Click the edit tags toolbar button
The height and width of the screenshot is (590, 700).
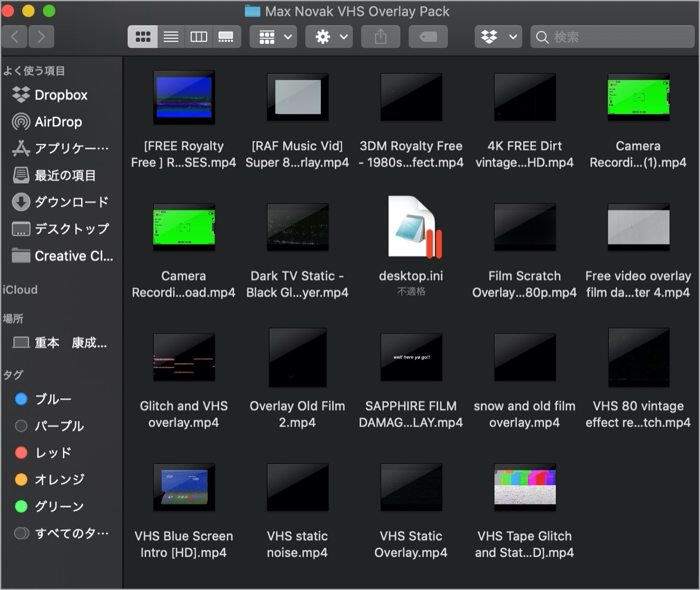428,37
